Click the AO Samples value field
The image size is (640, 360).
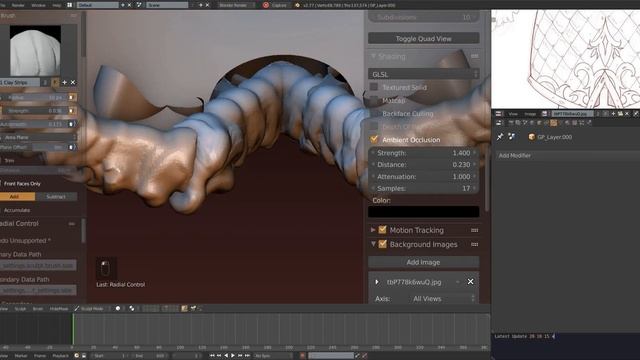click(423, 188)
